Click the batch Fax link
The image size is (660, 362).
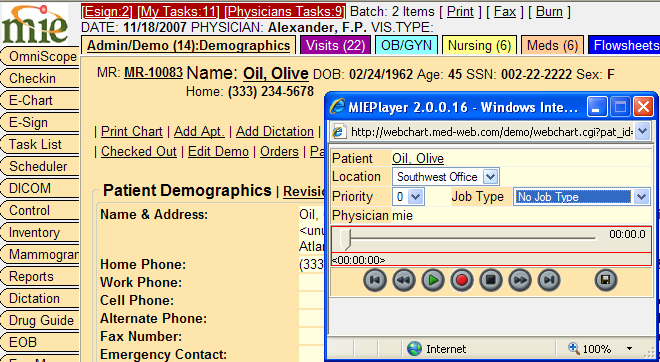pos(505,11)
